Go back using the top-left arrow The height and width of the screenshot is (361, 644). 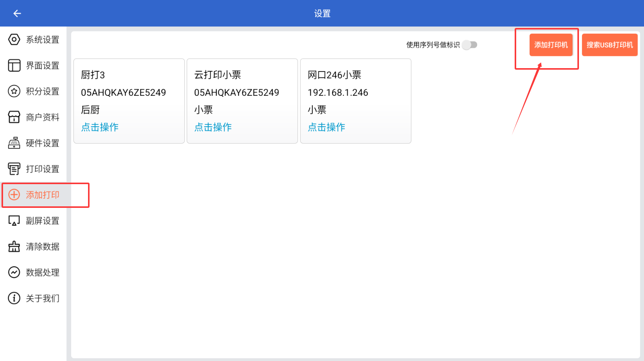(17, 13)
